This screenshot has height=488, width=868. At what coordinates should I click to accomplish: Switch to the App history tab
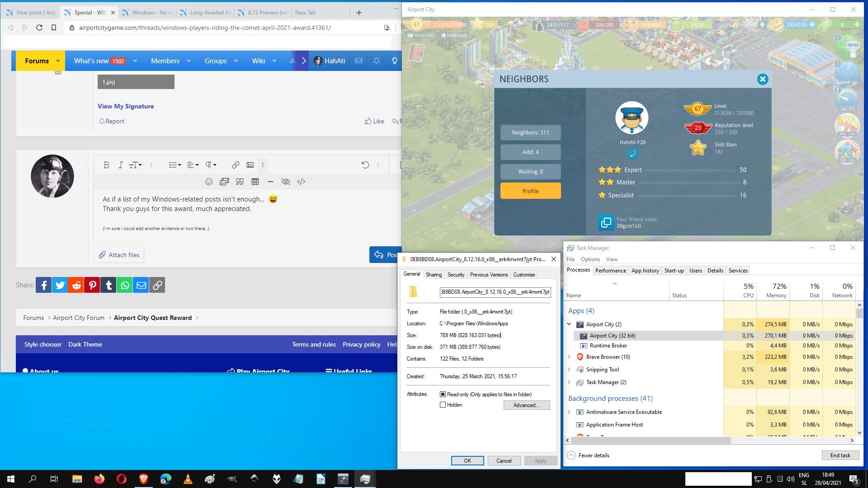tap(645, 271)
